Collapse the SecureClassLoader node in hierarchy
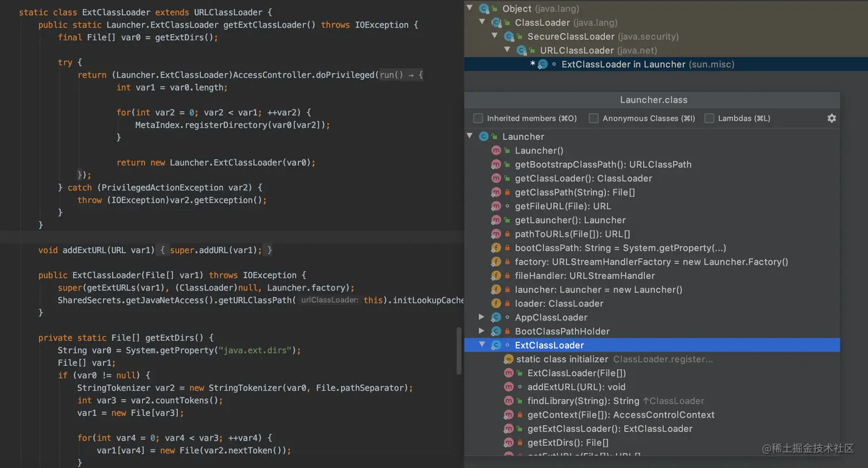The width and height of the screenshot is (868, 468). point(495,36)
